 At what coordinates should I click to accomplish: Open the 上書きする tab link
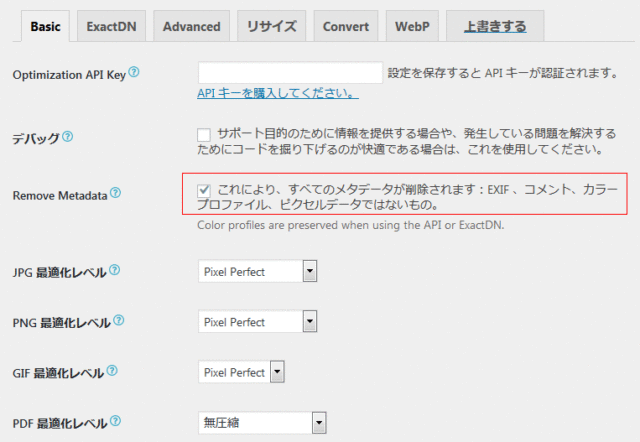point(495,26)
